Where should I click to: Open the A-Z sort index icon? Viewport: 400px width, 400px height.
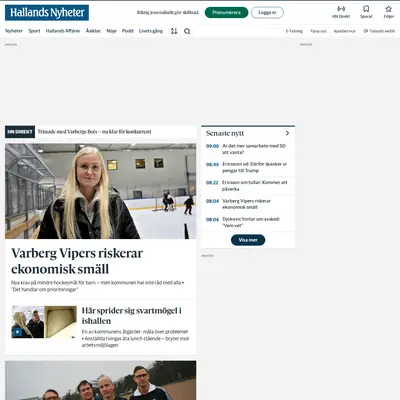174,31
